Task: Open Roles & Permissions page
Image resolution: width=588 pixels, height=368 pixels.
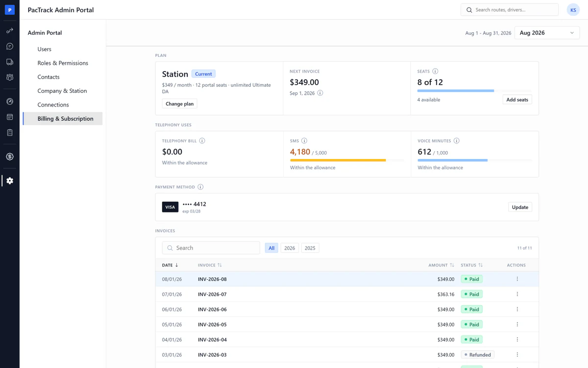Action: [63, 63]
